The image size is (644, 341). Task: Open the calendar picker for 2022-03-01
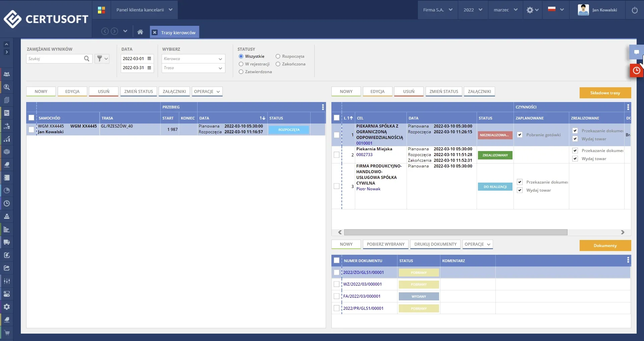click(149, 59)
